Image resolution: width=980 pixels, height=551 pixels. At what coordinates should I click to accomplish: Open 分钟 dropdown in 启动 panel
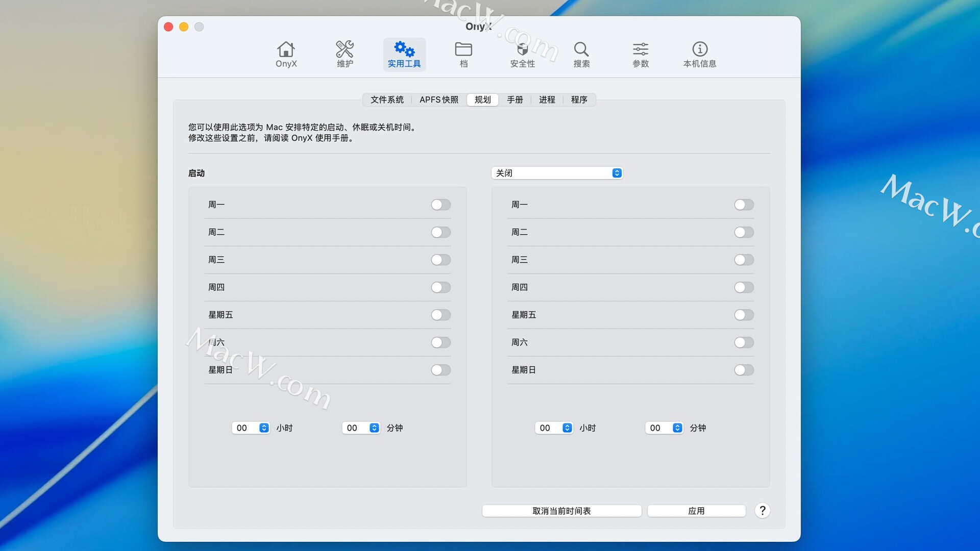point(361,428)
